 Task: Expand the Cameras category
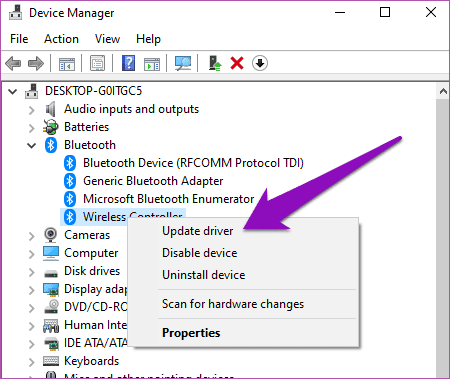click(31, 236)
